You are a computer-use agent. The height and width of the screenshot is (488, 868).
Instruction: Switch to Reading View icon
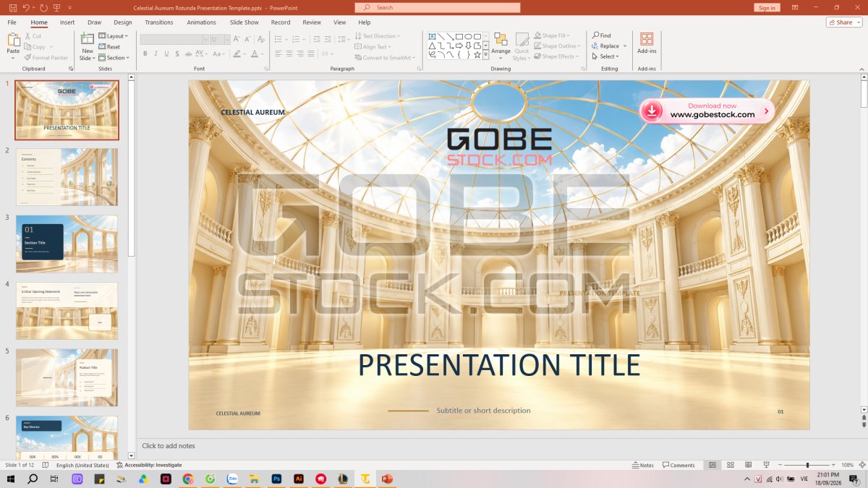coord(747,465)
